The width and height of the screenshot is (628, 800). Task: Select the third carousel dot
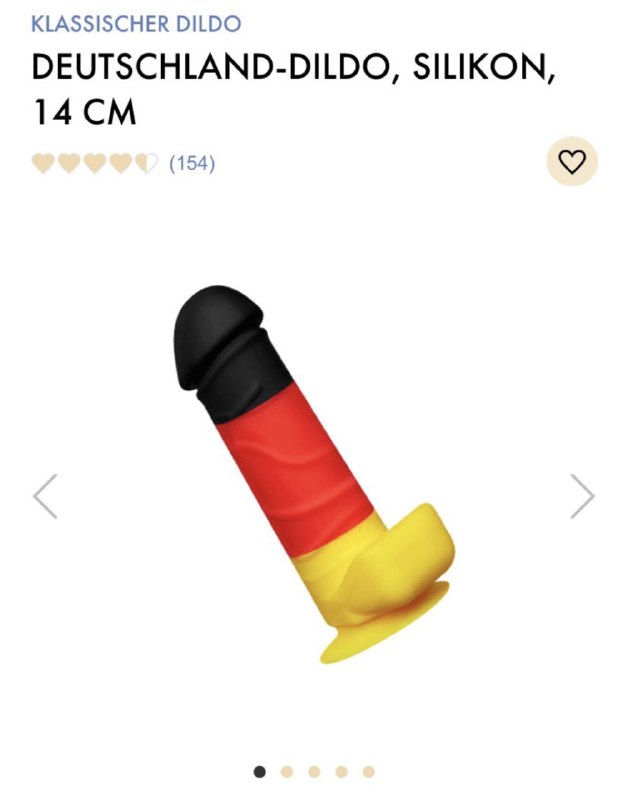[314, 771]
